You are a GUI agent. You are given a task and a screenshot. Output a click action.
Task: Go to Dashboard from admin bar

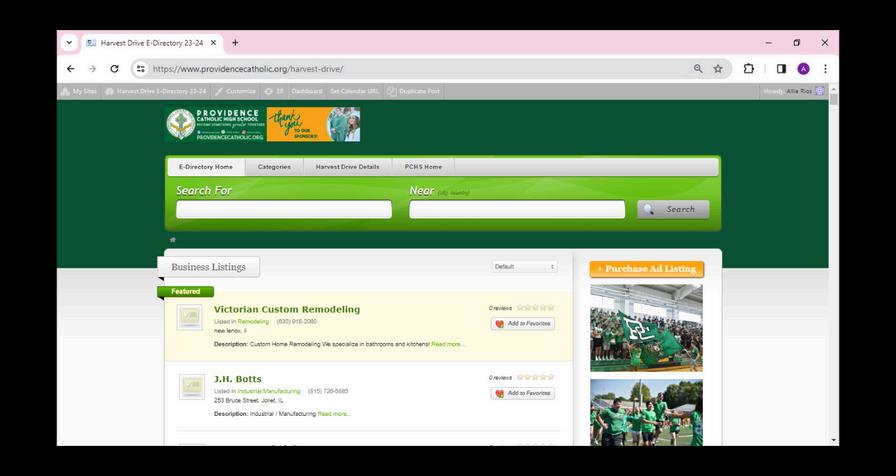click(x=307, y=91)
